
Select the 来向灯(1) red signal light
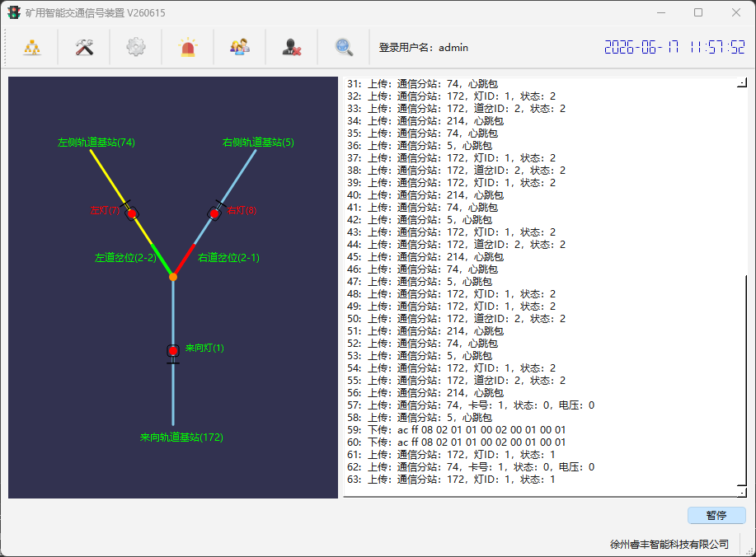(173, 351)
